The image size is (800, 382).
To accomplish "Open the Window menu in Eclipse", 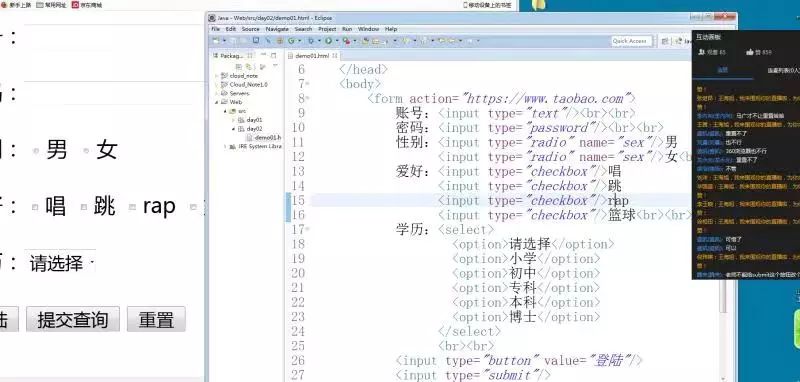I will click(x=368, y=29).
